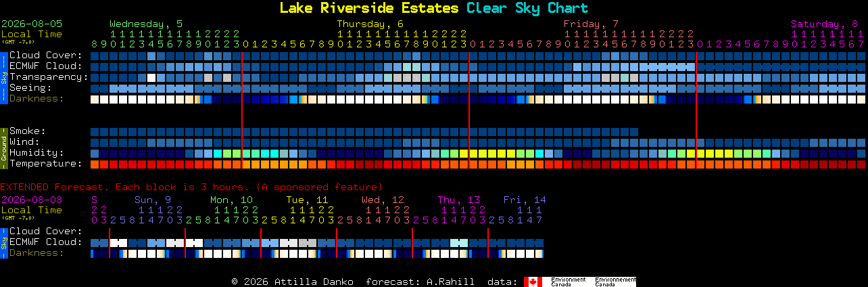
Task: Select the Thursday, 6 day heading
Action: [x=370, y=24]
